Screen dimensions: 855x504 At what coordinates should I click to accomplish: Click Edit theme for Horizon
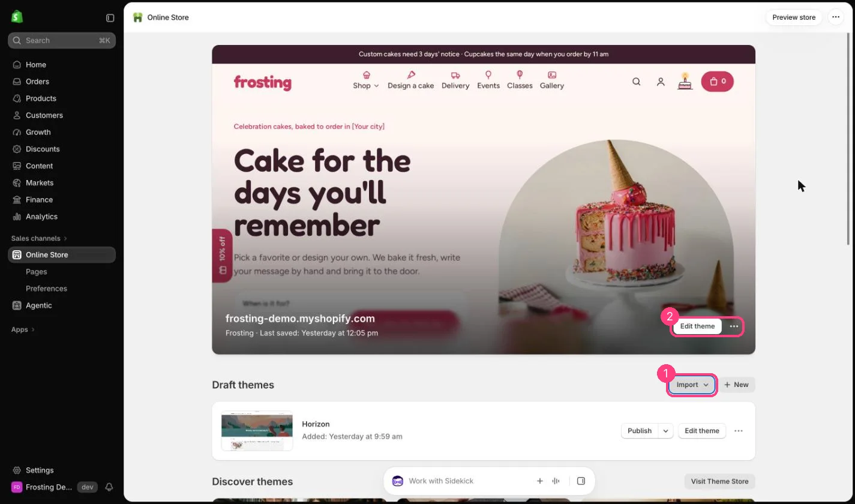tap(702, 431)
